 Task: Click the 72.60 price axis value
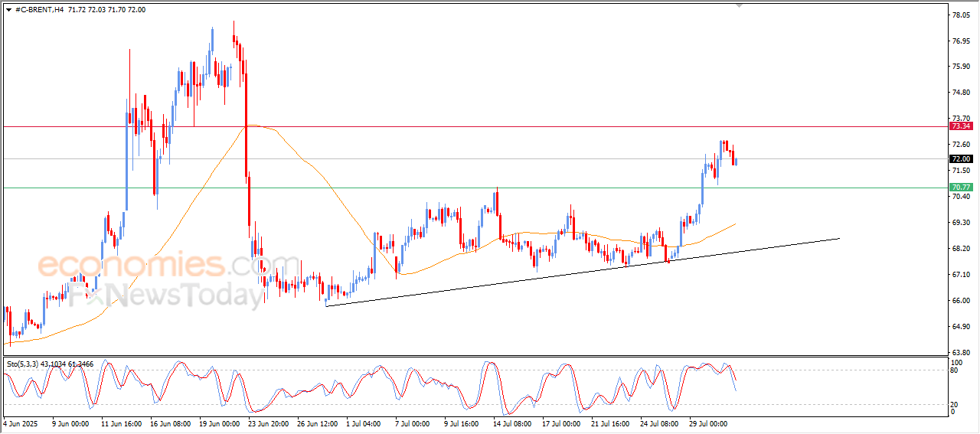pyautogui.click(x=960, y=145)
